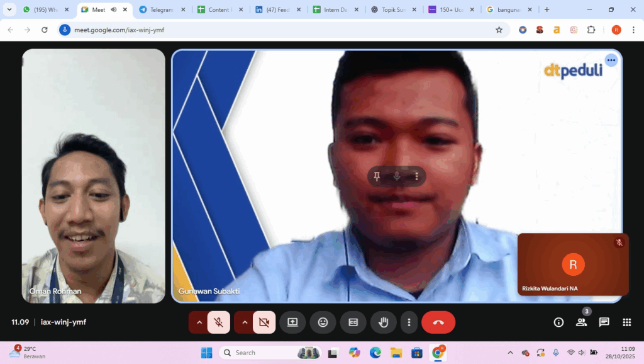Expand video settings arrow beside camera

[x=245, y=322]
